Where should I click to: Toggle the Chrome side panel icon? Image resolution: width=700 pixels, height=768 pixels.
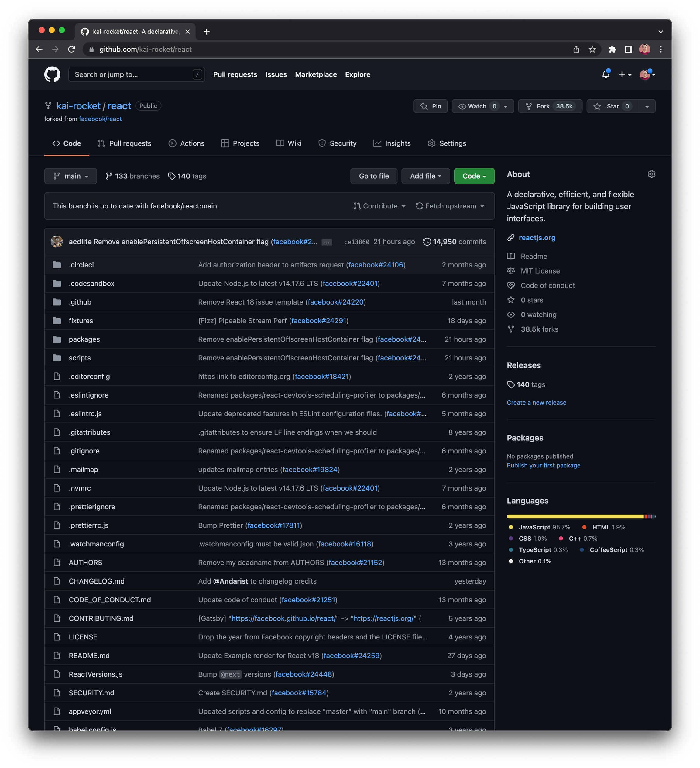628,50
